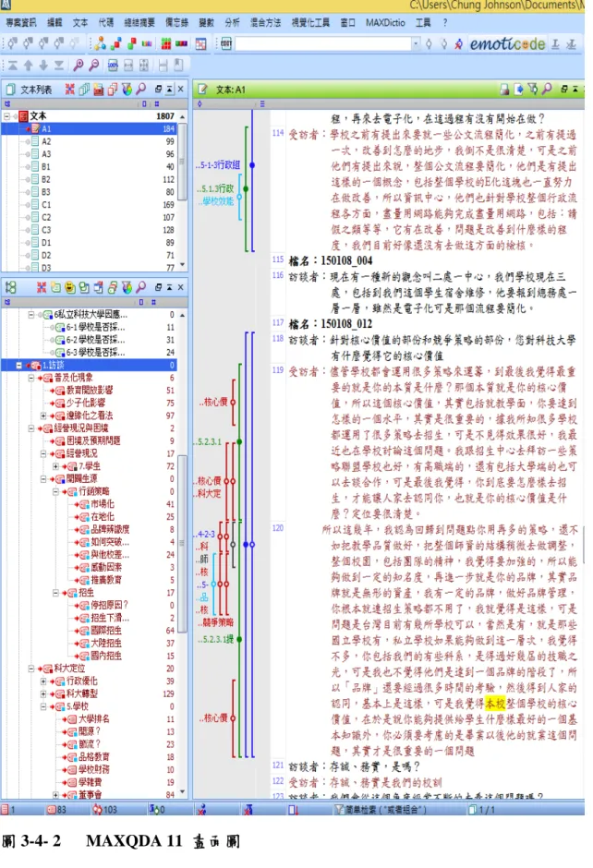Click scroll up arrow in code system scrollbar
This screenshot has width=593, height=868.
182,315
